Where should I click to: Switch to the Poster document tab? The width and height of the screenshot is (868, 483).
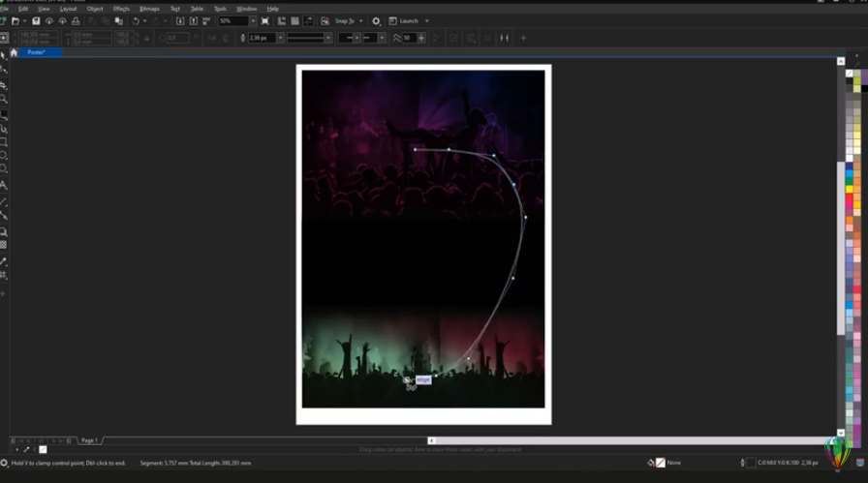click(37, 52)
